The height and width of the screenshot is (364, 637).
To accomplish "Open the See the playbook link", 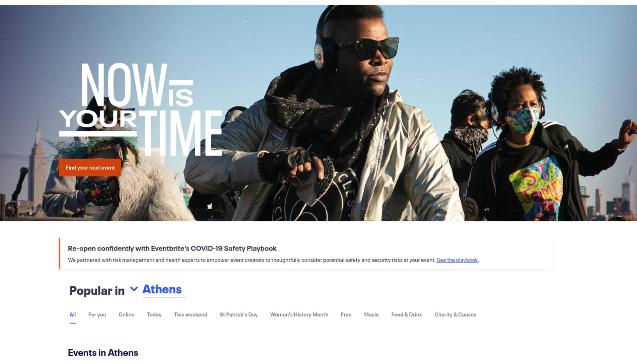I will [x=457, y=260].
